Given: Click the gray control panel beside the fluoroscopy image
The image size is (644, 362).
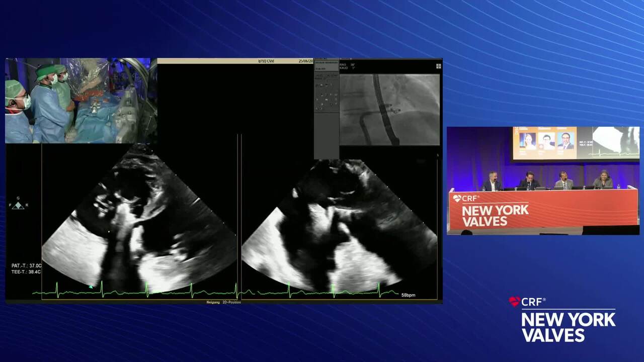Looking at the screenshot, I should point(327,109).
